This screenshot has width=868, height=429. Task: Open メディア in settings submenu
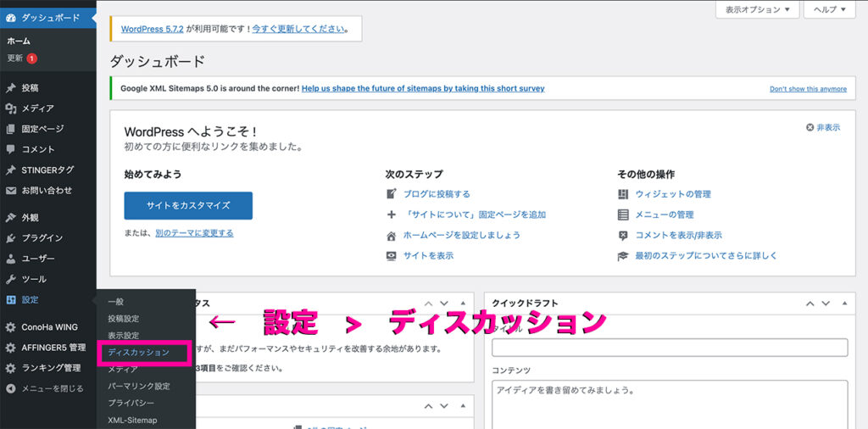coord(123,369)
